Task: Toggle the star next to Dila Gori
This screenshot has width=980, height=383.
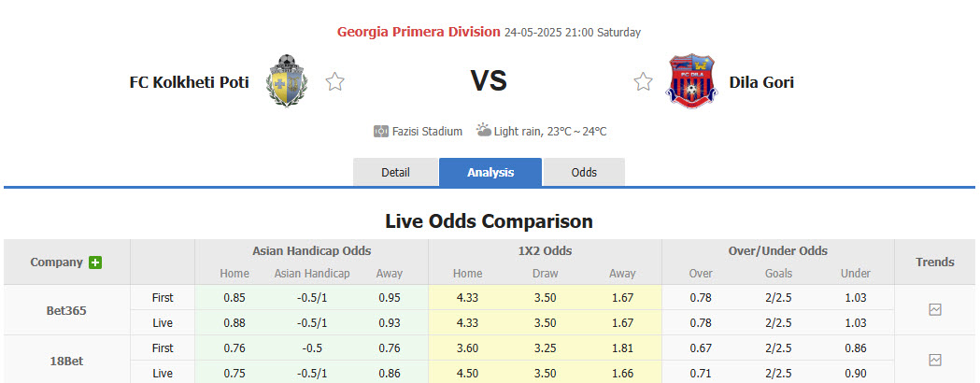Action: tap(643, 82)
